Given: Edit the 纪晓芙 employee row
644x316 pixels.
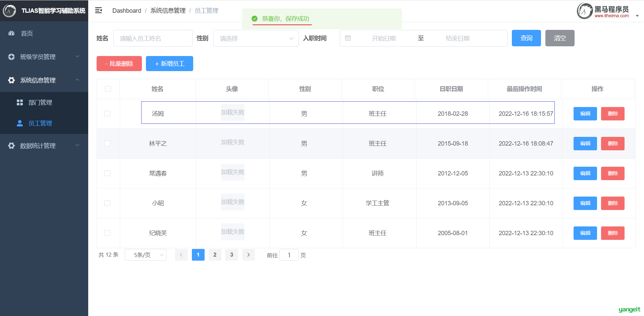Looking at the screenshot, I should click(585, 233).
